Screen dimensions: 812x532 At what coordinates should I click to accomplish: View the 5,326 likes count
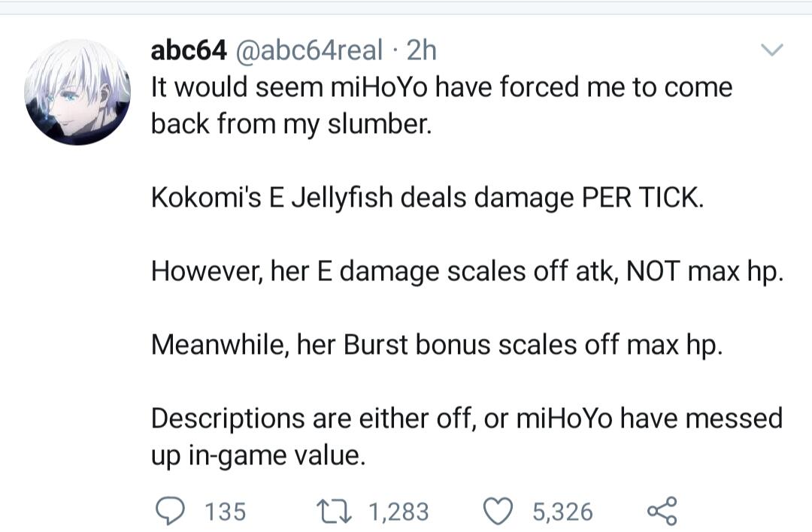[x=562, y=512]
